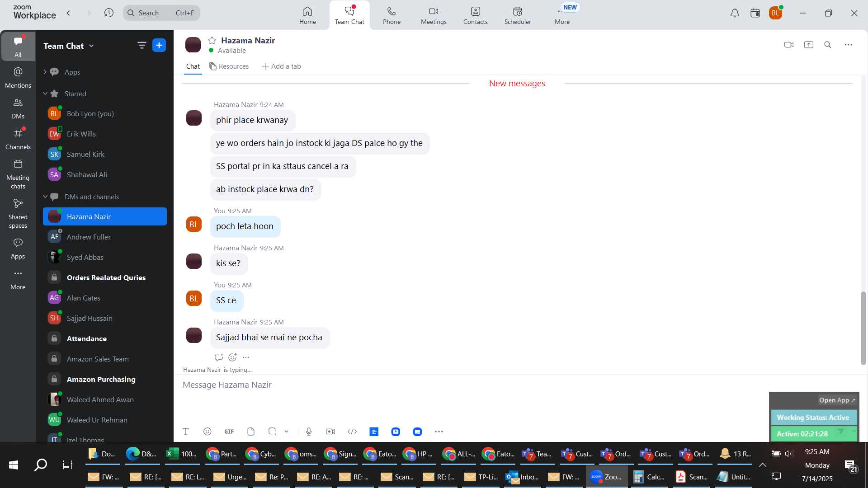The width and height of the screenshot is (868, 488).
Task: Click the history clock icon
Action: (108, 13)
